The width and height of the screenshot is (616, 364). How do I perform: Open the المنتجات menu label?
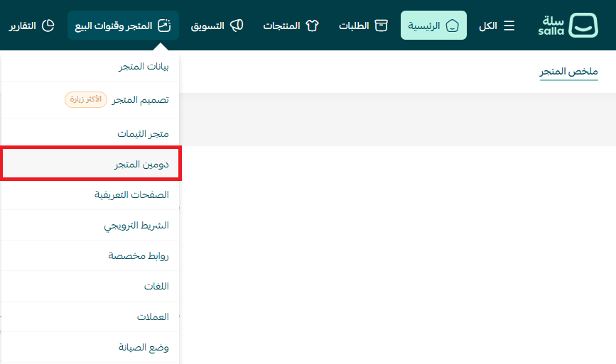281,26
